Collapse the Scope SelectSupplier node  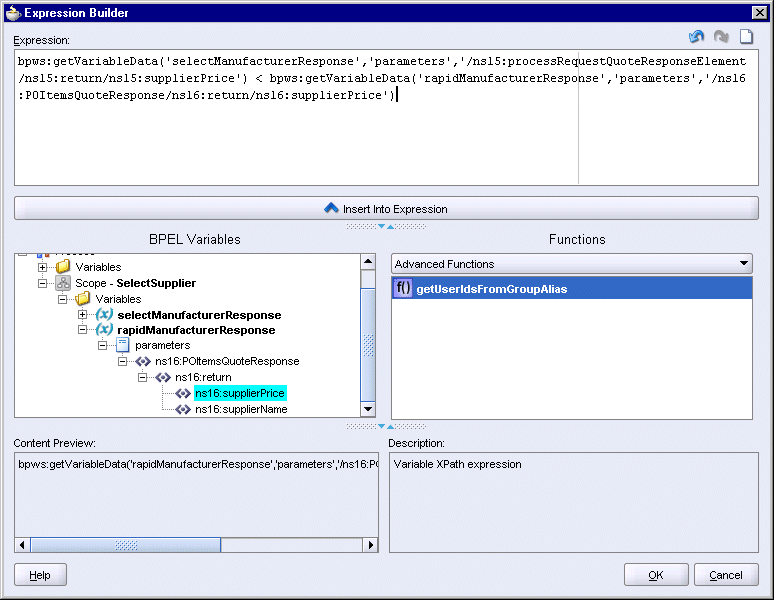42,283
